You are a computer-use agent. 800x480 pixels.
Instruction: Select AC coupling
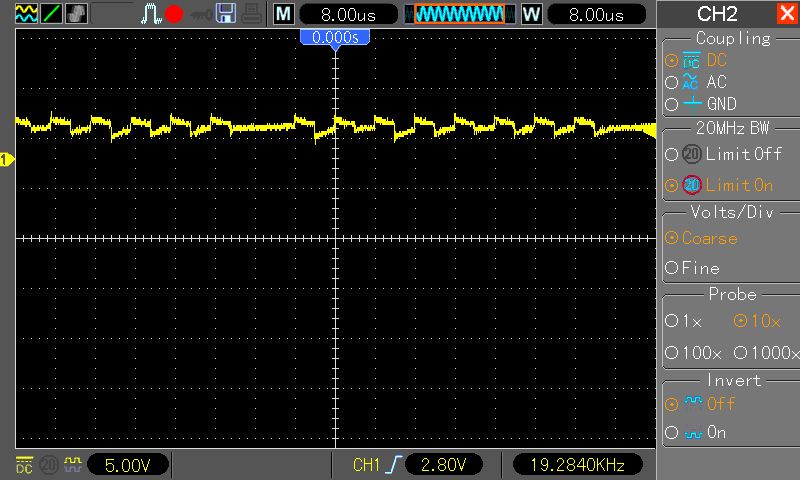[x=715, y=82]
